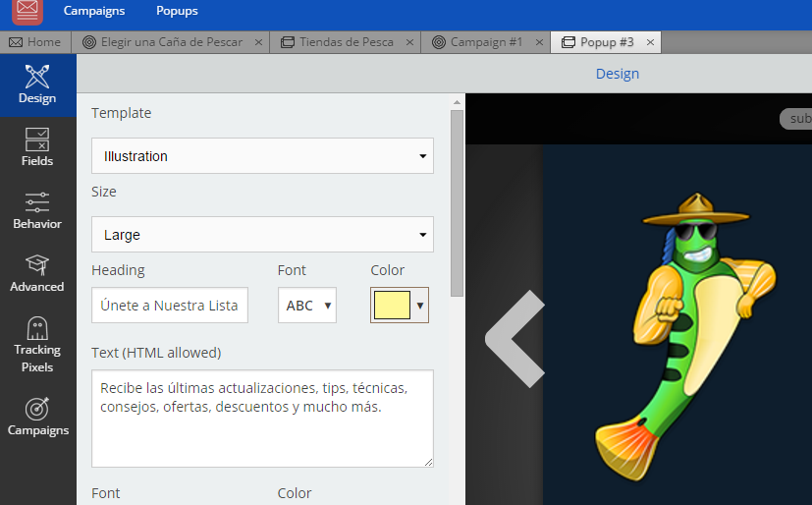812x505 pixels.
Task: Open the Campaigns menu in top bar
Action: coord(94,11)
